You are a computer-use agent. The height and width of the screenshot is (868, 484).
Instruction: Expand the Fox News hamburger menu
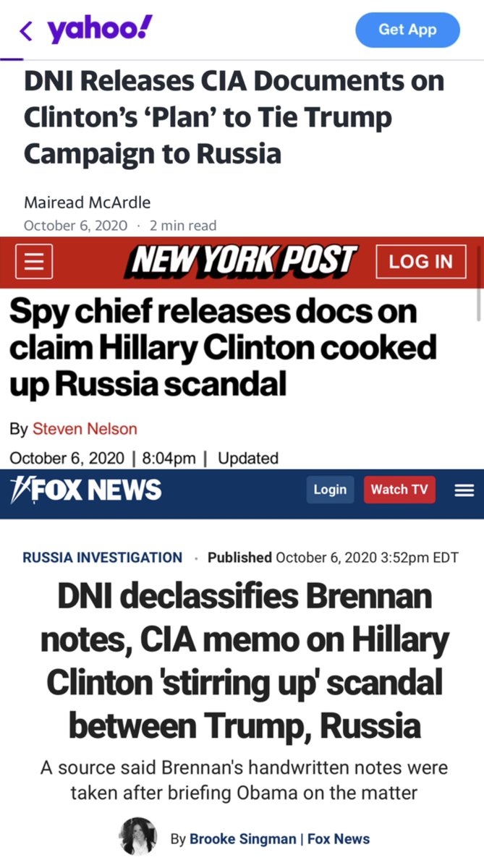pos(464,490)
